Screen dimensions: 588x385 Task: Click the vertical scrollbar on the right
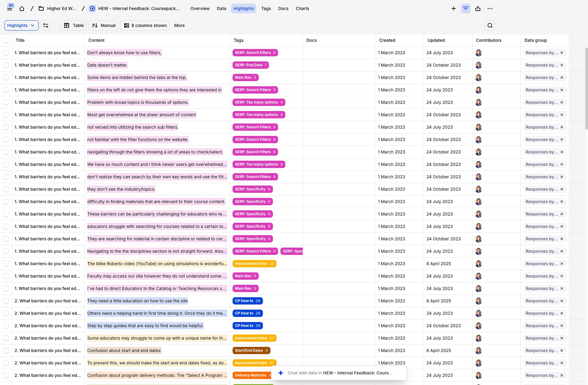(586, 88)
